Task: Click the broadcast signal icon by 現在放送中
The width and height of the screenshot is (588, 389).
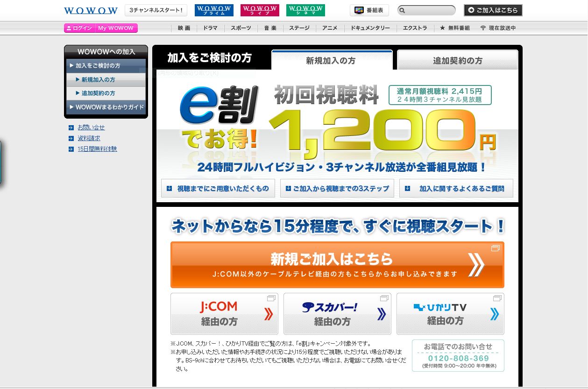Action: (x=483, y=28)
